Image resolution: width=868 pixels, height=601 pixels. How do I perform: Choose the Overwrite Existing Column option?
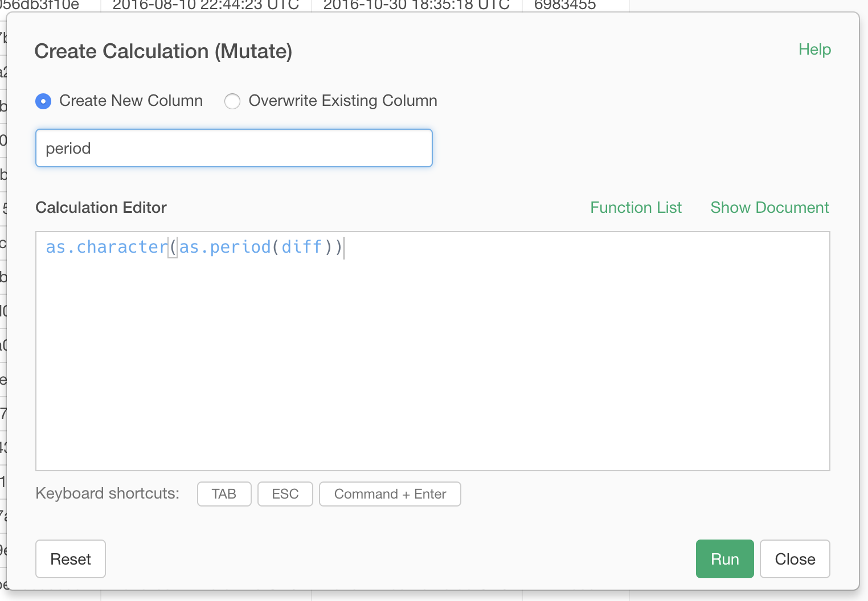pos(232,101)
